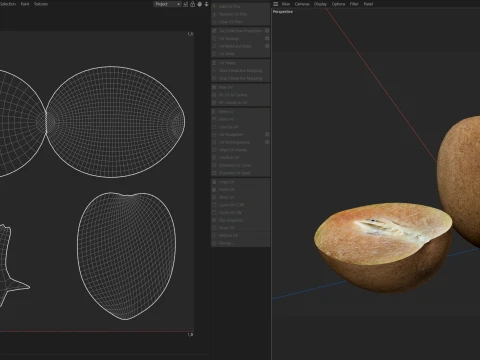Click the Perspective viewport label
Image resolution: width=480 pixels, height=360 pixels.
283,12
